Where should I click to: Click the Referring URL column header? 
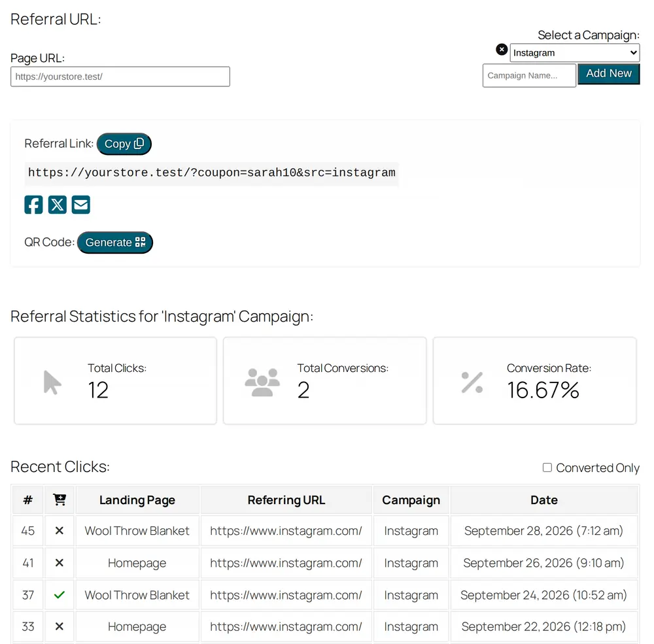pos(286,500)
